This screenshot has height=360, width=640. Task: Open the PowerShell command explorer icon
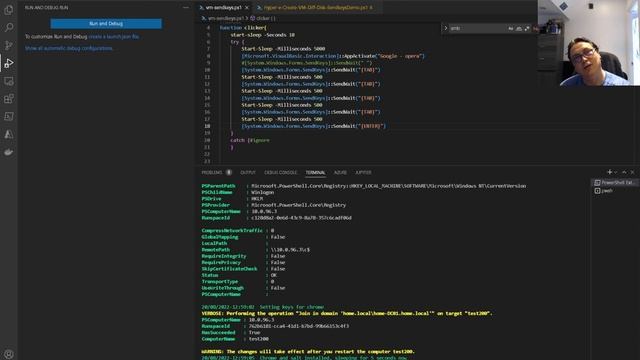point(9,116)
